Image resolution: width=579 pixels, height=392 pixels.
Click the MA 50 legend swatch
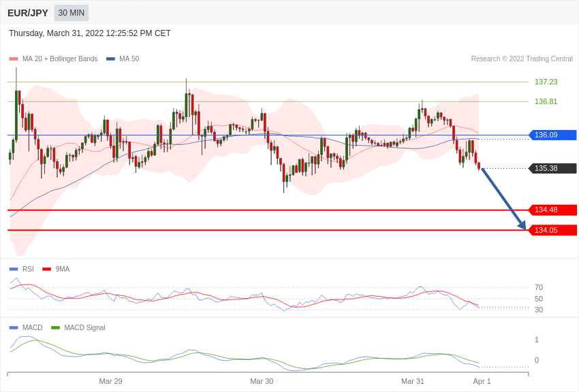point(110,59)
